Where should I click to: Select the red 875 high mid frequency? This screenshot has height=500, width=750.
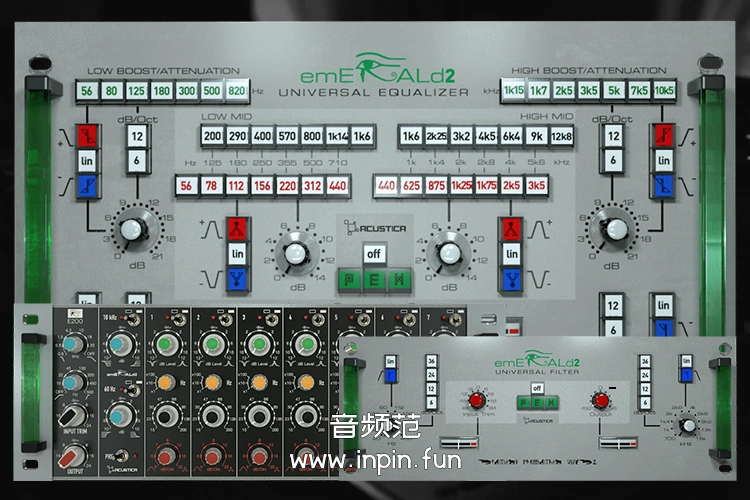point(436,186)
